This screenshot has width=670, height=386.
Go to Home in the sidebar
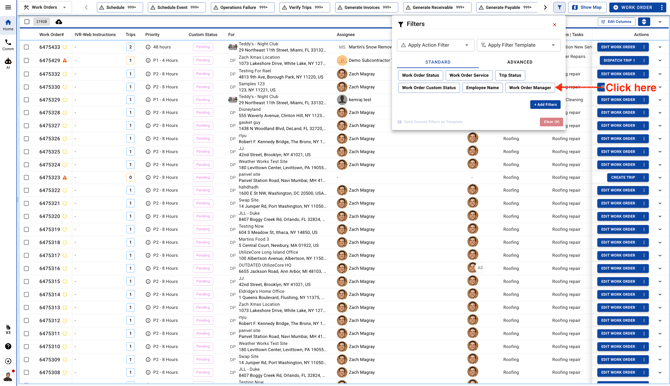pos(8,24)
